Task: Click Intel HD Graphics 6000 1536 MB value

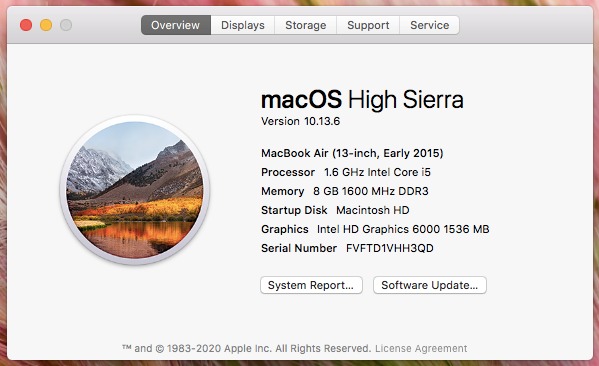Action: pyautogui.click(x=403, y=229)
